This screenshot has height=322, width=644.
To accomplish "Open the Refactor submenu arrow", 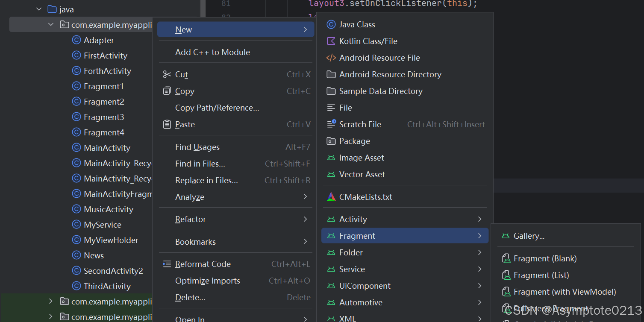I will 305,219.
